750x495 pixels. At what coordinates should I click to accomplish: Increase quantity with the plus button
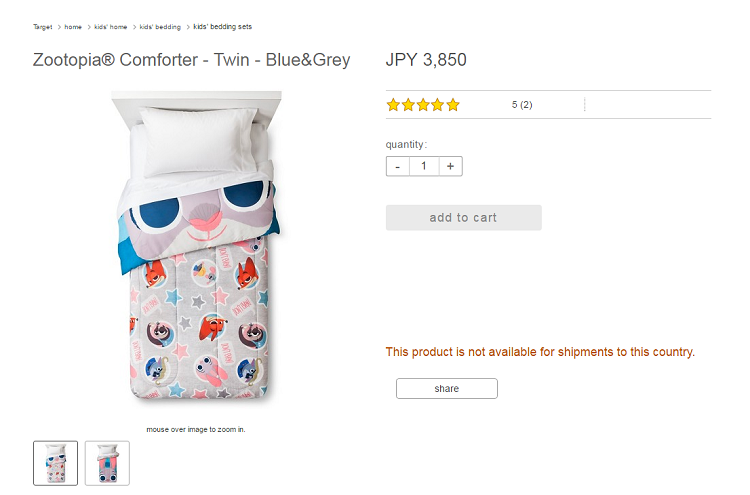(x=451, y=166)
